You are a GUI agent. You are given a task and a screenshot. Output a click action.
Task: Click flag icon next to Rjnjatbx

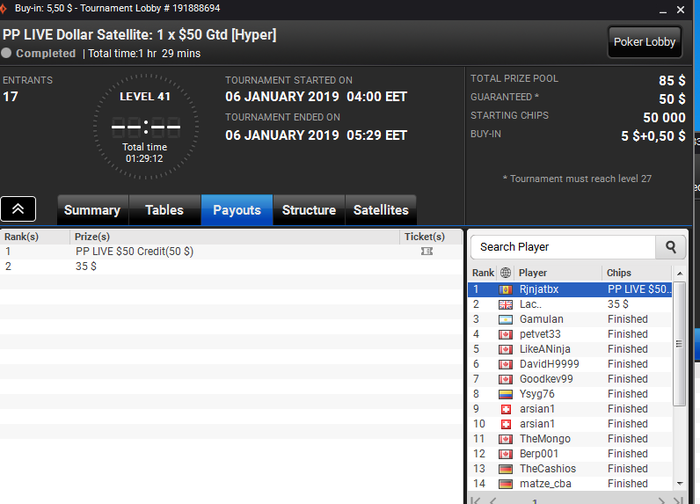(505, 290)
